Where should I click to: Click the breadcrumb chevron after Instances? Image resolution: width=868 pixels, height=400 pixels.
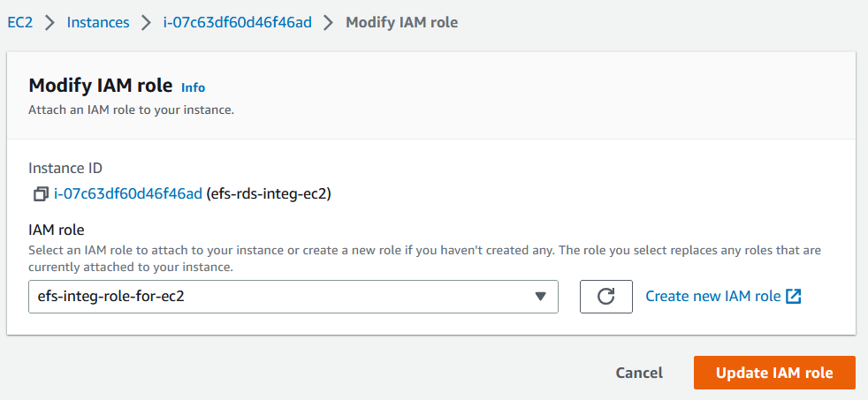click(x=146, y=23)
